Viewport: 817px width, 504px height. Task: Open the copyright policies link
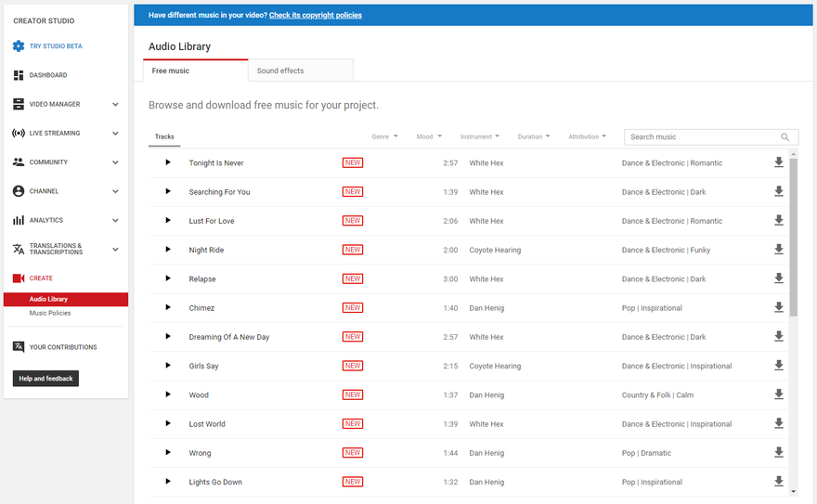(x=315, y=15)
